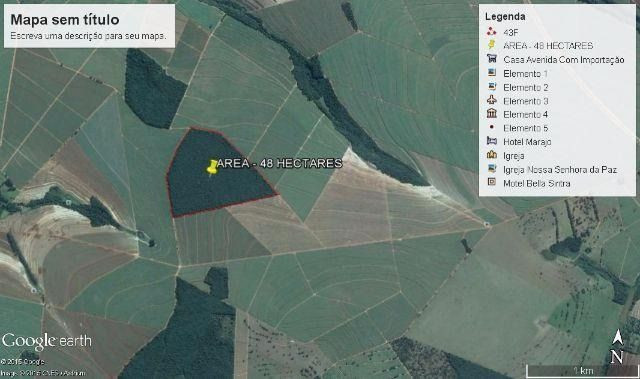
Task: Click the 'Elemento 5' legend label
Action: tap(526, 128)
